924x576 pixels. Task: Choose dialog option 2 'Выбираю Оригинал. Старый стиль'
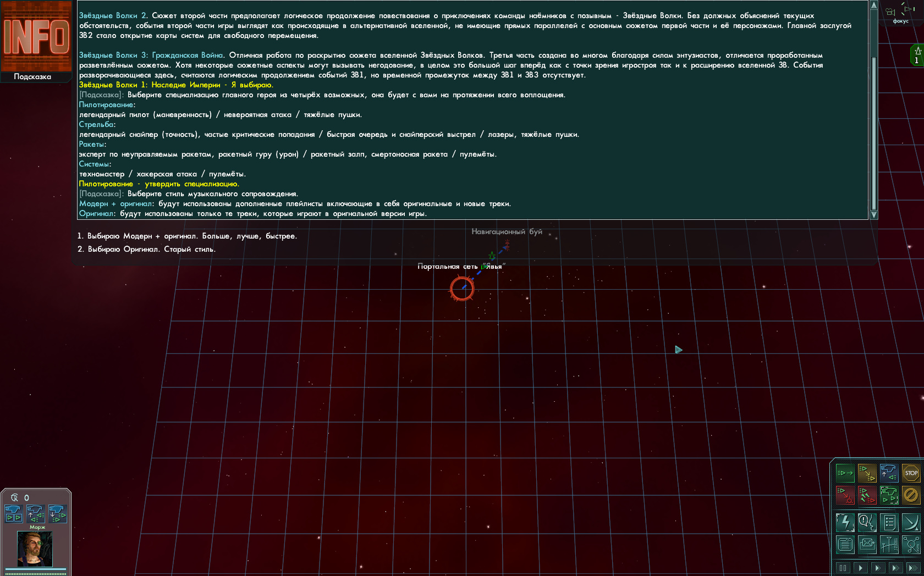coord(146,250)
